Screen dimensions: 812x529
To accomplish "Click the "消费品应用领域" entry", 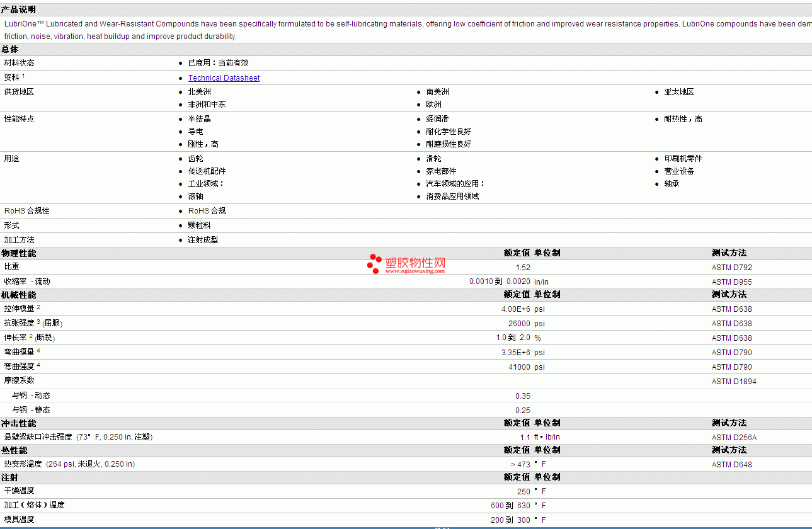I will 453,196.
